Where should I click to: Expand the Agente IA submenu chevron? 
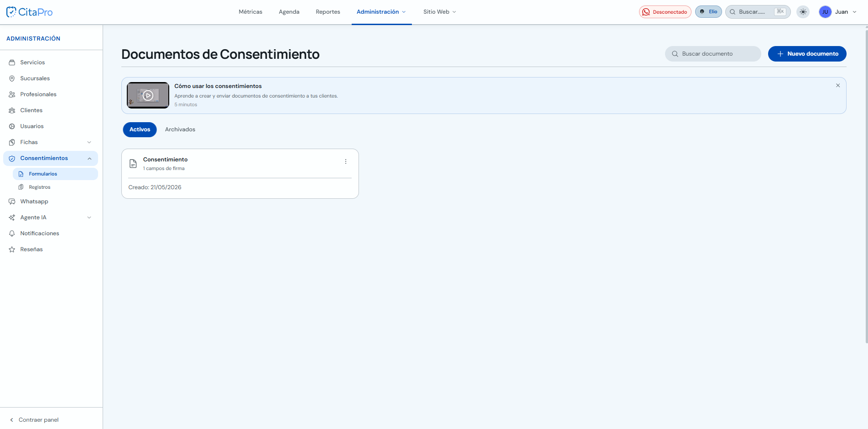(89, 217)
